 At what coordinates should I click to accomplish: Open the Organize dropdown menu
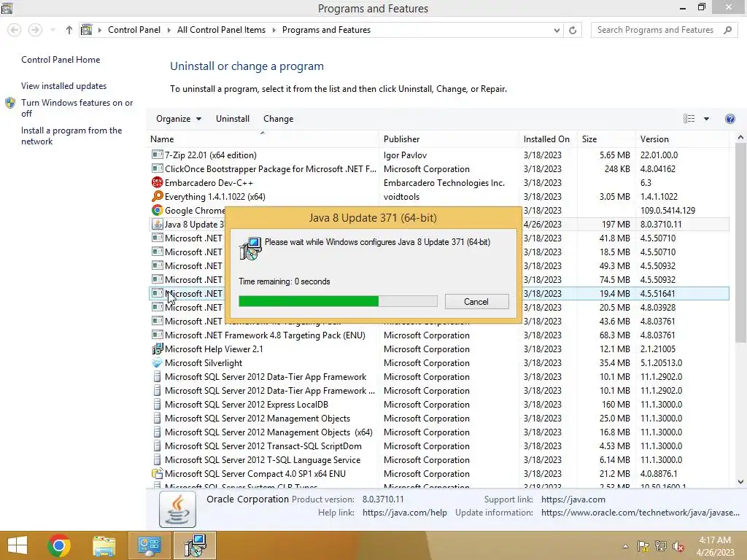(179, 119)
